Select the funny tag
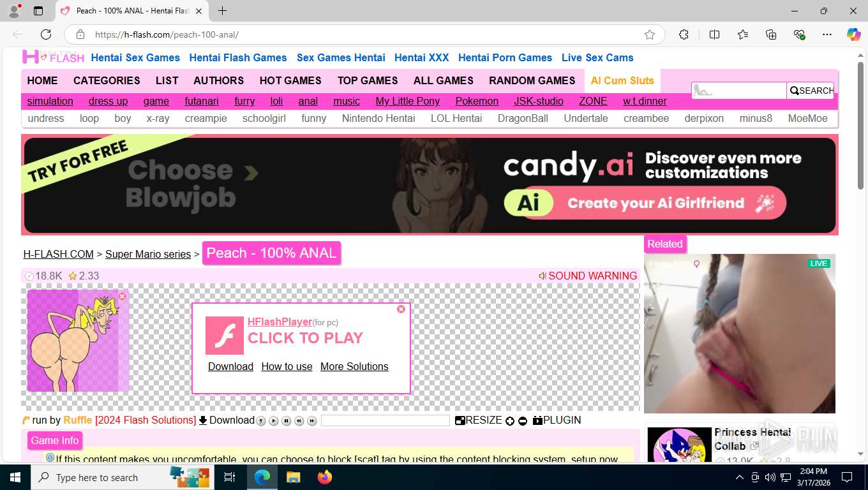This screenshot has width=868, height=490. coord(314,118)
